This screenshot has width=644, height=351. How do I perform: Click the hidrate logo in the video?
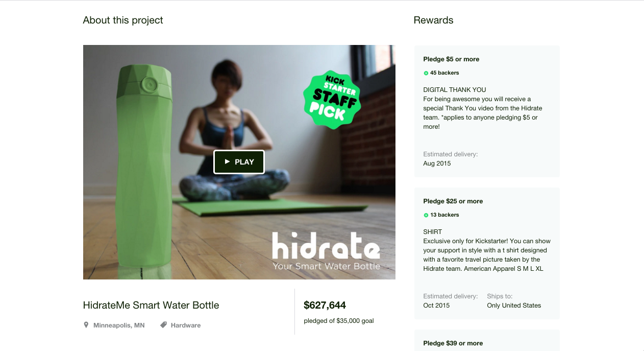326,250
